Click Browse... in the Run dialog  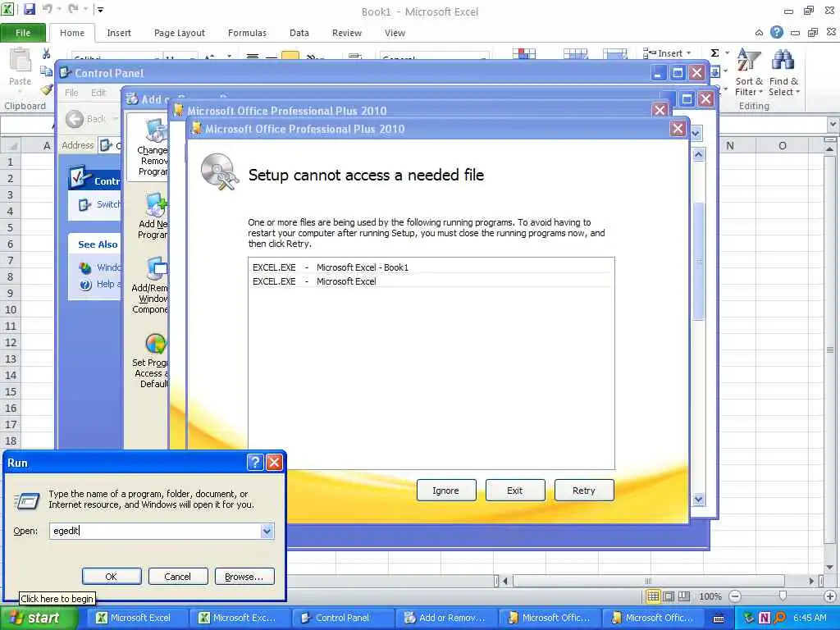click(244, 577)
